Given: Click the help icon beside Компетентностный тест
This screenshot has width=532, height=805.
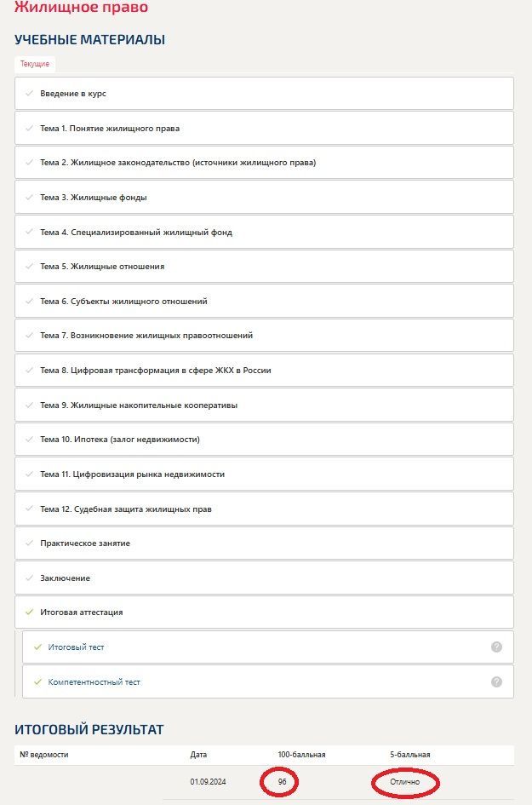Looking at the screenshot, I should pyautogui.click(x=496, y=681).
